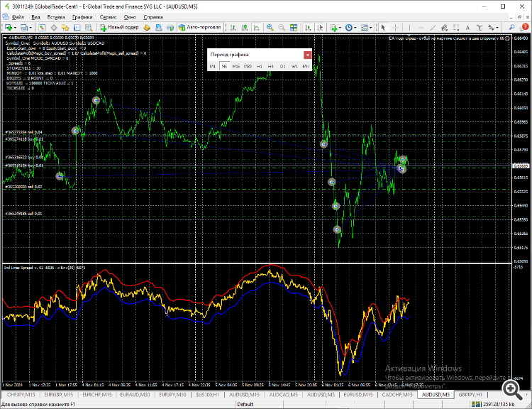Tile chart windows icon
This screenshot has height=409, width=532.
294,28
